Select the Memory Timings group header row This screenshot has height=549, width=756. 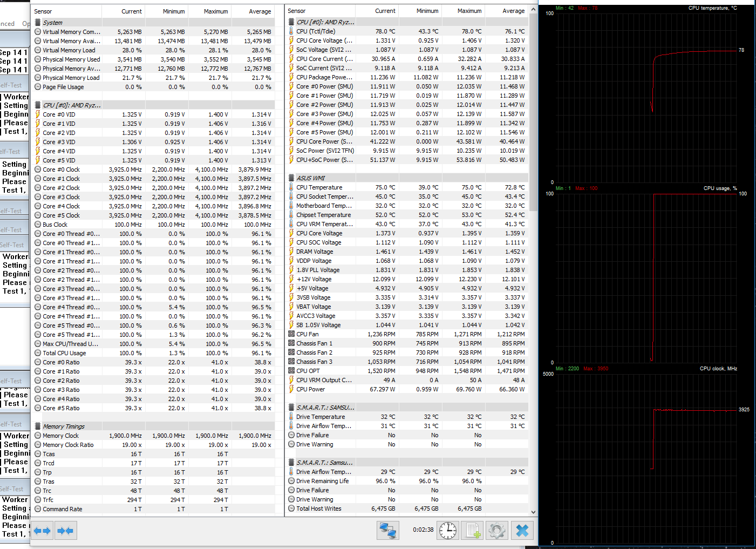pyautogui.click(x=153, y=426)
